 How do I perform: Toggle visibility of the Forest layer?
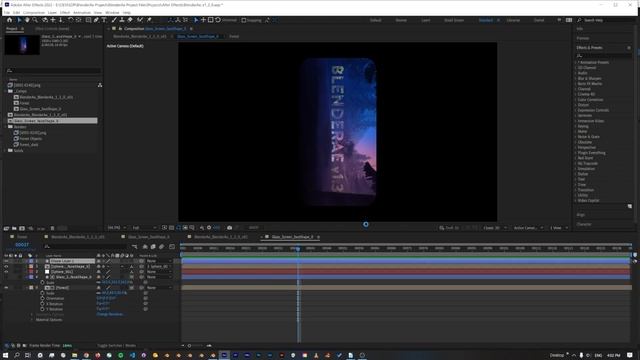[x=6, y=288]
